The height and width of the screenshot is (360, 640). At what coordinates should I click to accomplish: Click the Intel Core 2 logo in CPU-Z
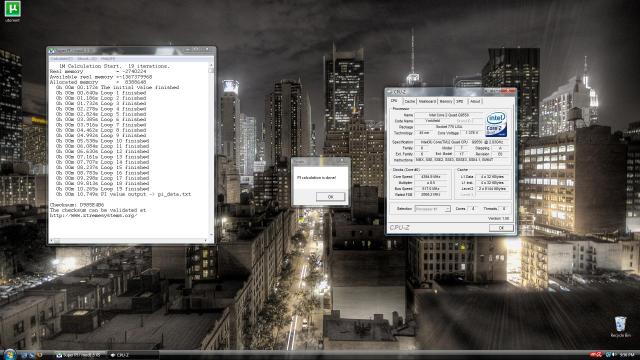coord(496,124)
